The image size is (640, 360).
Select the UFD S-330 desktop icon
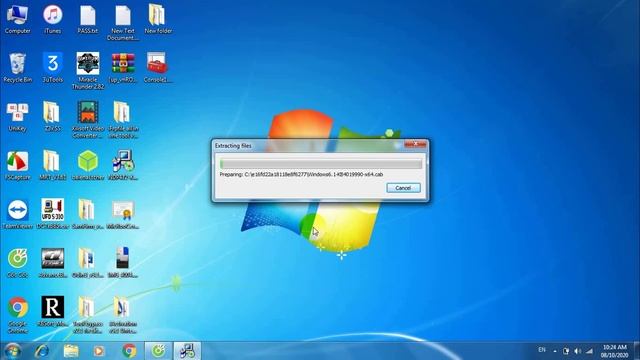click(x=53, y=214)
